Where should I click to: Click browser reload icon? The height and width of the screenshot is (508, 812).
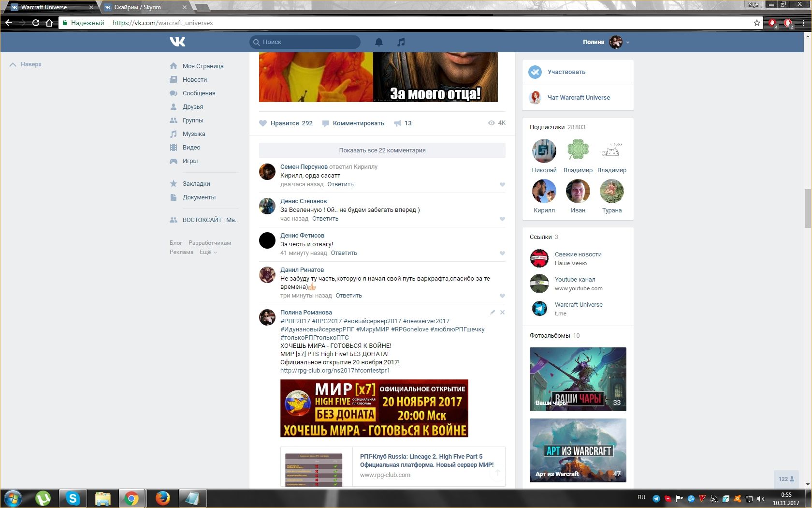pyautogui.click(x=36, y=23)
